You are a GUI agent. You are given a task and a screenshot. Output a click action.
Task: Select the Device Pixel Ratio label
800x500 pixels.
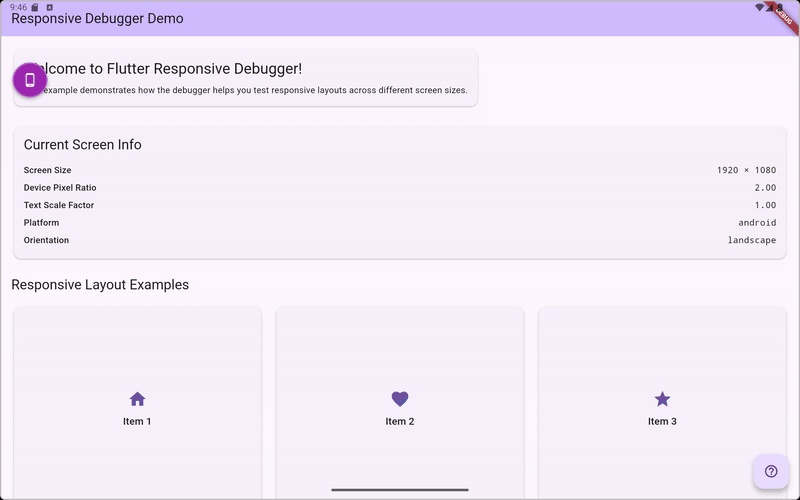pos(60,187)
